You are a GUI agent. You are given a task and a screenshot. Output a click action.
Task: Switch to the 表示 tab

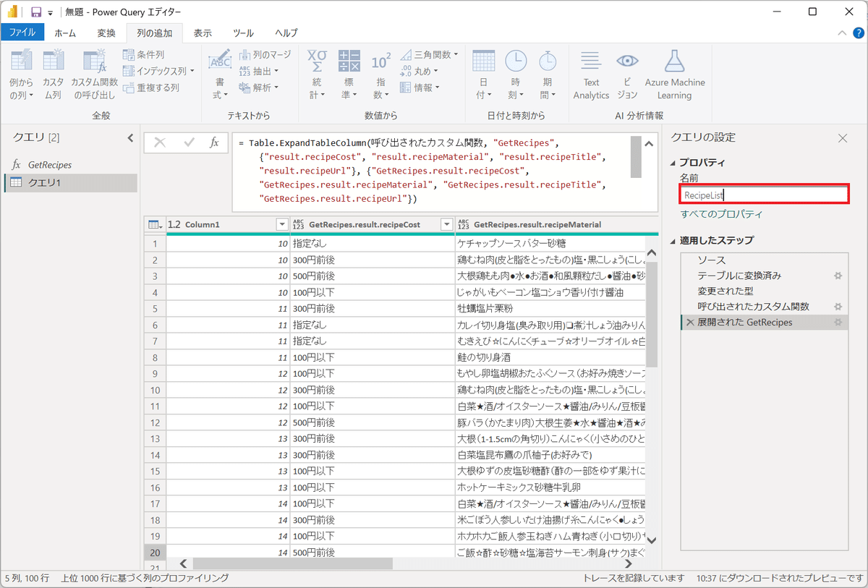(203, 33)
